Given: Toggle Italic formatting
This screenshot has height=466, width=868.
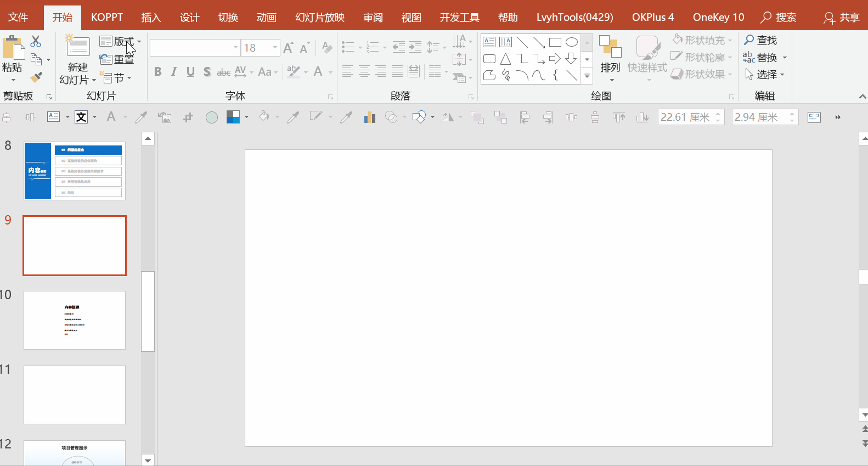Looking at the screenshot, I should pos(174,72).
